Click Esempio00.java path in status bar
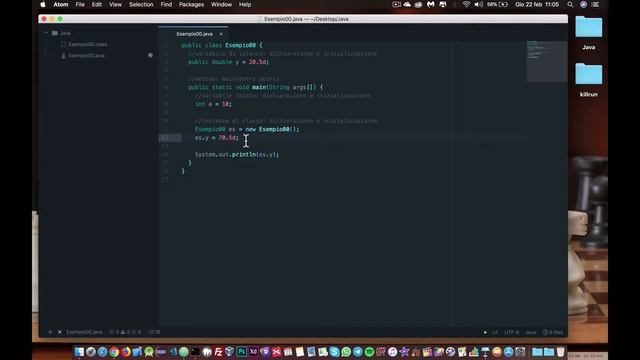 coord(84,332)
